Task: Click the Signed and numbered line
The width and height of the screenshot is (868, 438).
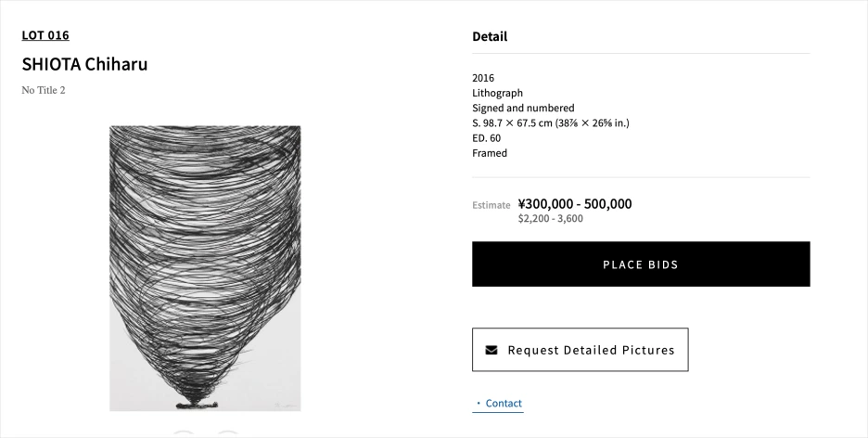Action: [x=523, y=108]
